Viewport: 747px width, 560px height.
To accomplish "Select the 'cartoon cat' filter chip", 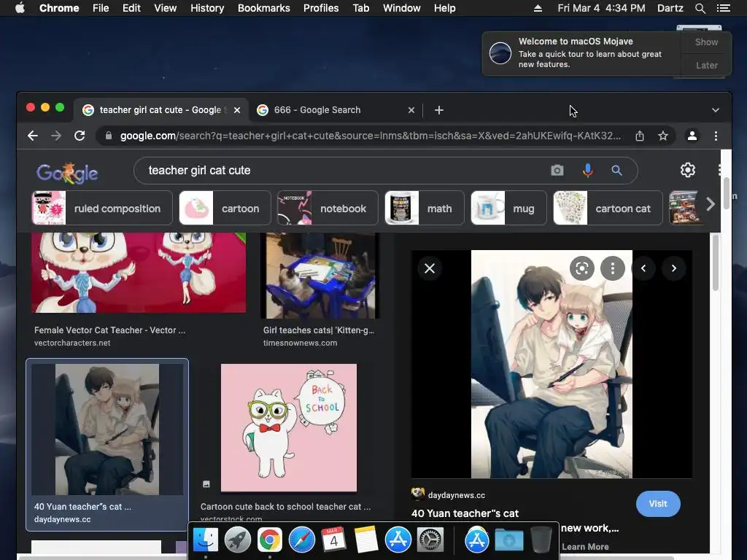I will pyautogui.click(x=608, y=208).
